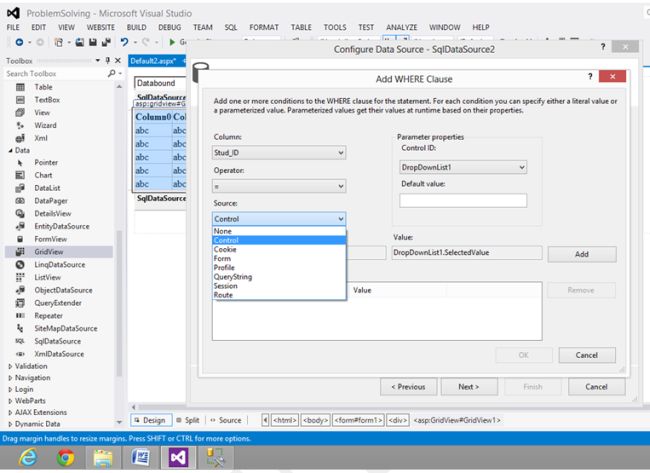The image size is (650, 473).
Task: Select the FormView control icon
Action: [20, 239]
